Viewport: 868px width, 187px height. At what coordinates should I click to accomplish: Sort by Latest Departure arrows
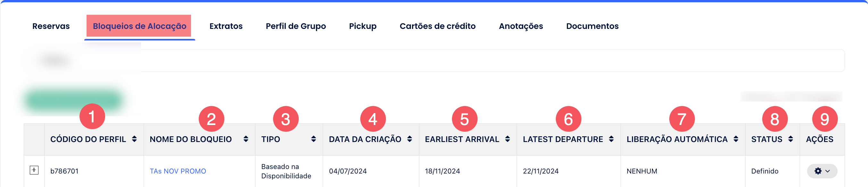click(611, 139)
